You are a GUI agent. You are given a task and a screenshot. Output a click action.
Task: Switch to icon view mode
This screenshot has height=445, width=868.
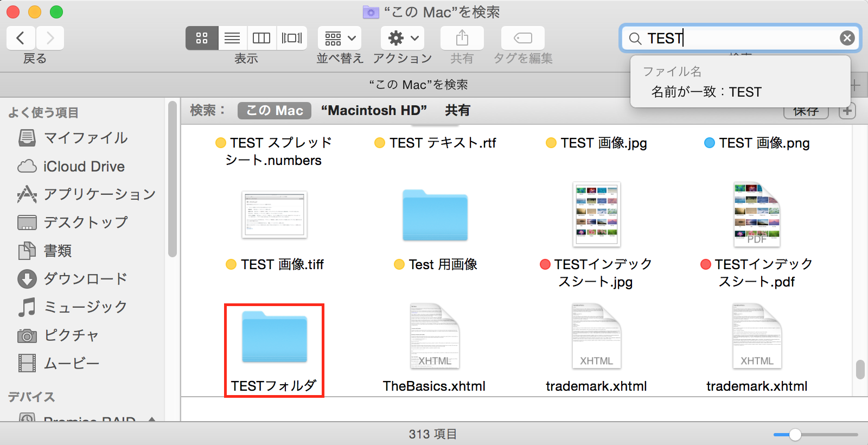click(x=202, y=38)
